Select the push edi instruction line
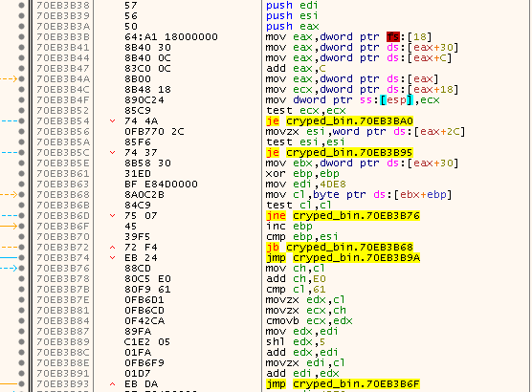 [x=292, y=6]
